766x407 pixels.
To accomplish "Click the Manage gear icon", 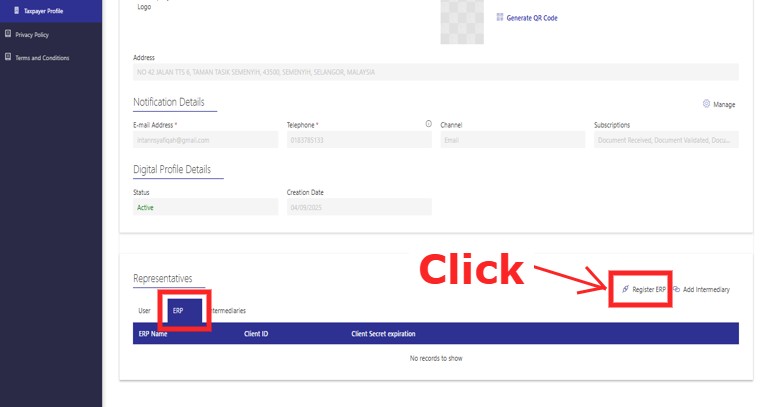I will (x=706, y=104).
